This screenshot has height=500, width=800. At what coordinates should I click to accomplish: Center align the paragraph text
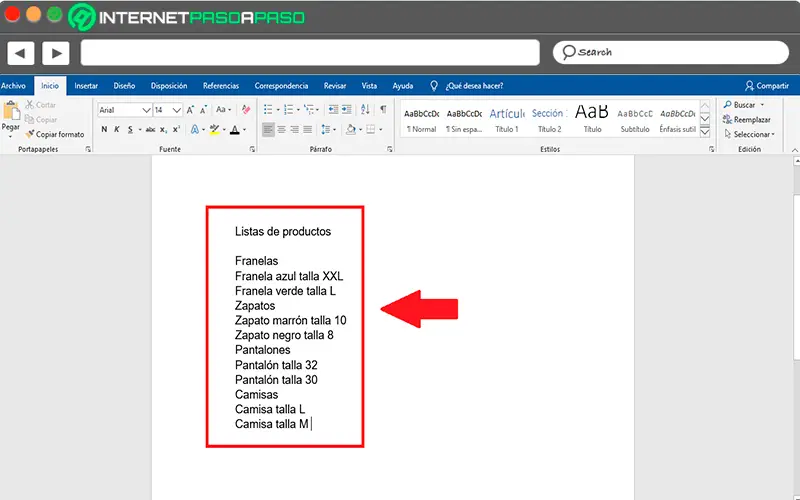click(281, 130)
